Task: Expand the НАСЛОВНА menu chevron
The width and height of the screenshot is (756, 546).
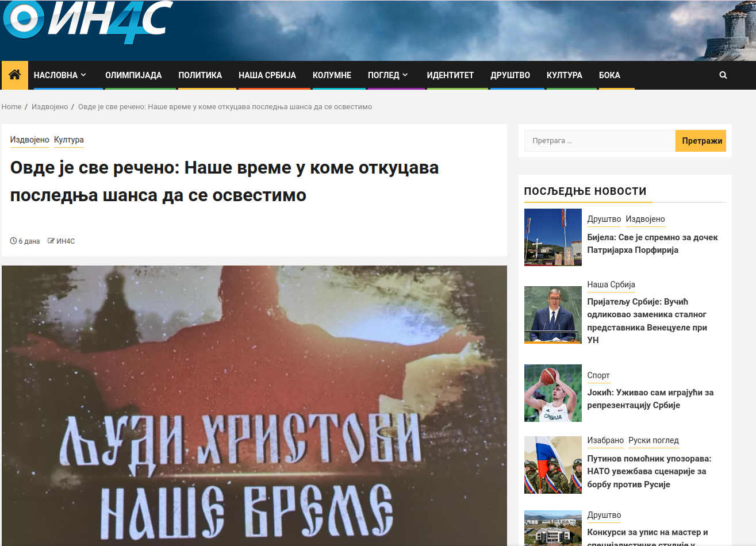Action: (83, 75)
